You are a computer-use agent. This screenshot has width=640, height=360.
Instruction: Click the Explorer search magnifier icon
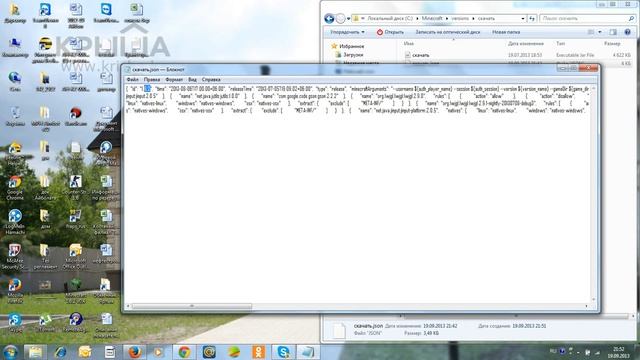click(x=631, y=18)
